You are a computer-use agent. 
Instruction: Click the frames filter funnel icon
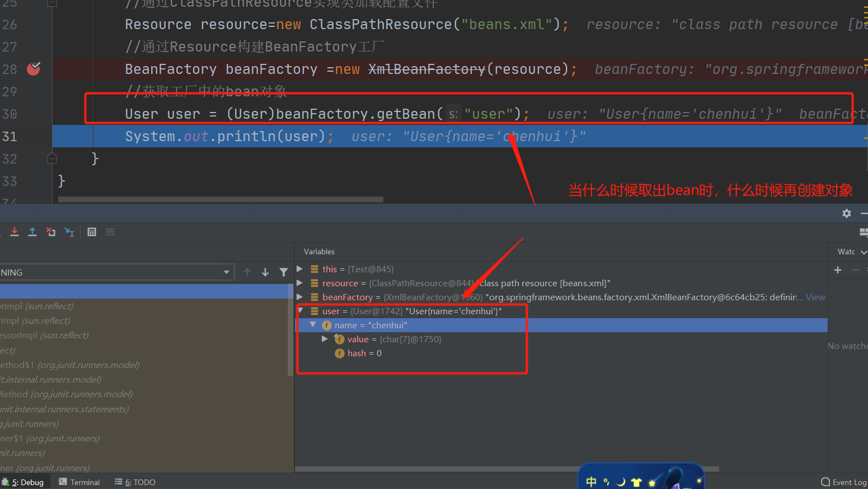[x=284, y=272]
